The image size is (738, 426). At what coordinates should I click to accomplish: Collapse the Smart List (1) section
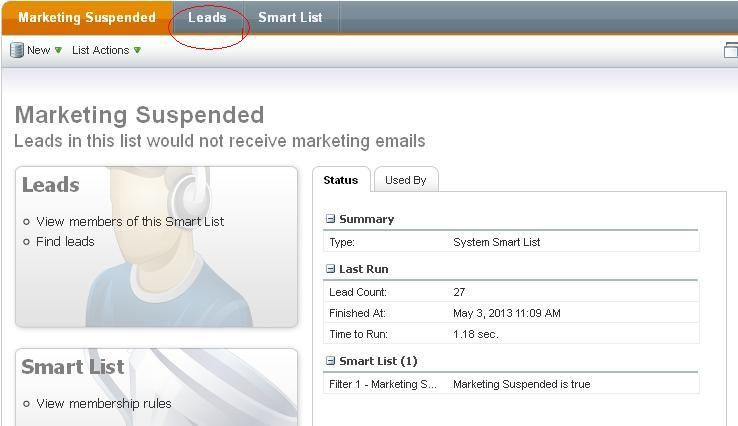pos(330,361)
